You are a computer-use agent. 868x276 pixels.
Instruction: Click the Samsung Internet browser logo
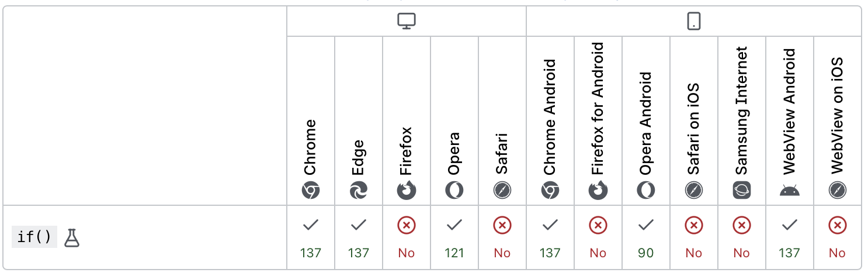tap(741, 191)
